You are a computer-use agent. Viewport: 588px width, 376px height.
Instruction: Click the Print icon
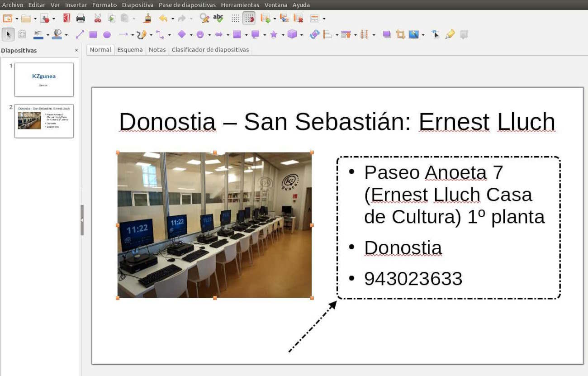(81, 18)
